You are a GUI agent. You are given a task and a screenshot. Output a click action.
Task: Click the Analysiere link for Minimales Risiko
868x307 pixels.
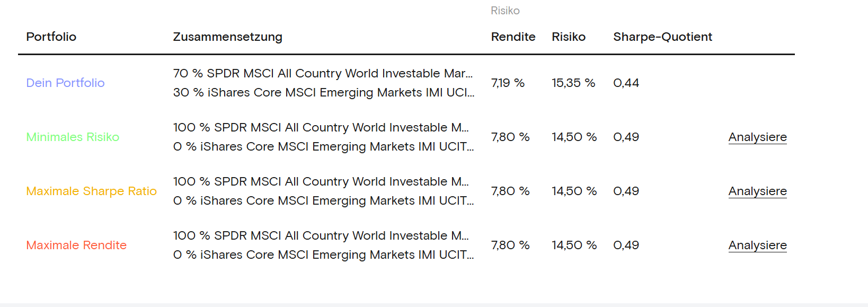coord(757,137)
